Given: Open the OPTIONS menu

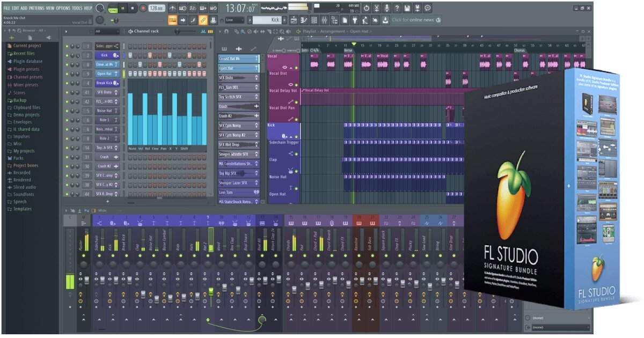Looking at the screenshot, I should pos(63,8).
